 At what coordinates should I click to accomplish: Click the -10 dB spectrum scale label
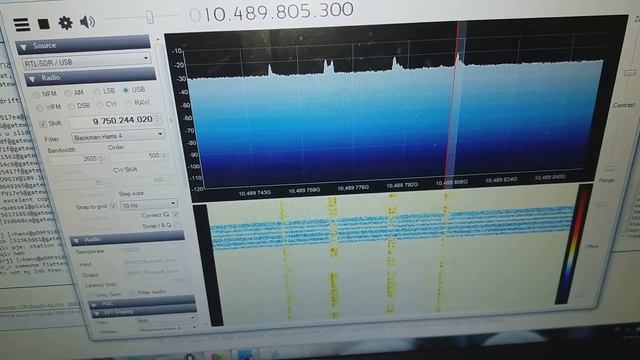[177, 51]
